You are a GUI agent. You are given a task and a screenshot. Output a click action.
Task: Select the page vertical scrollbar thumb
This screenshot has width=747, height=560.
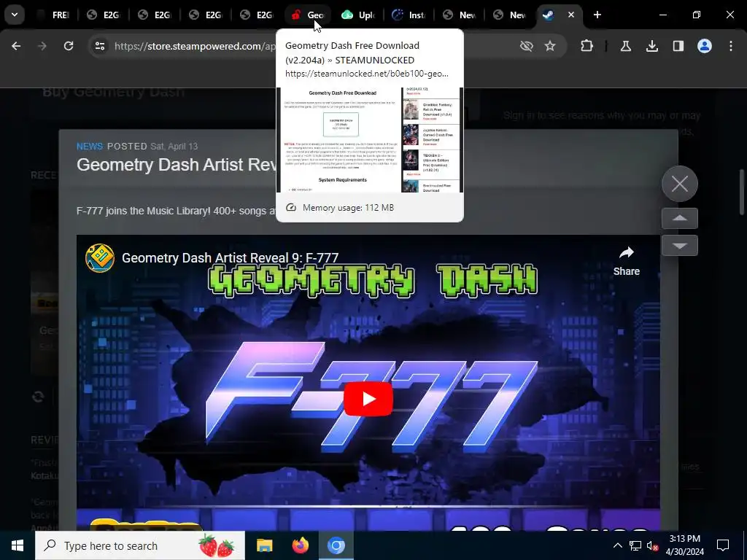742,192
